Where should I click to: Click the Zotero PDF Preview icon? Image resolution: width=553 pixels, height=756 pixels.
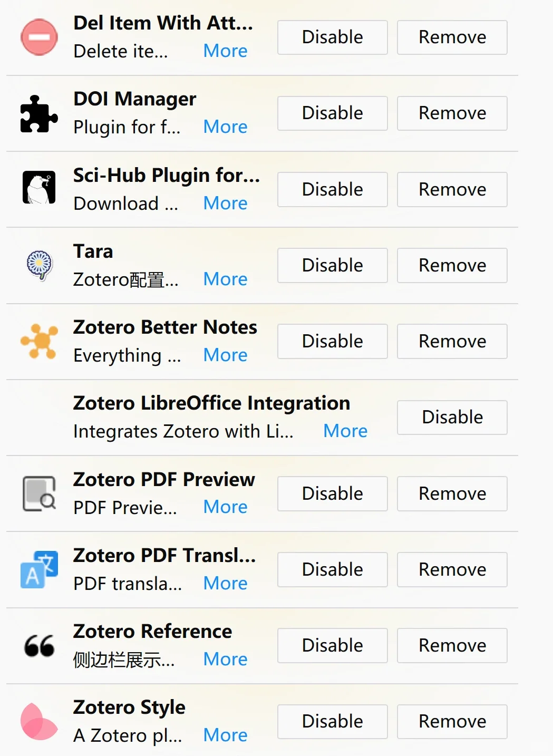(x=39, y=493)
